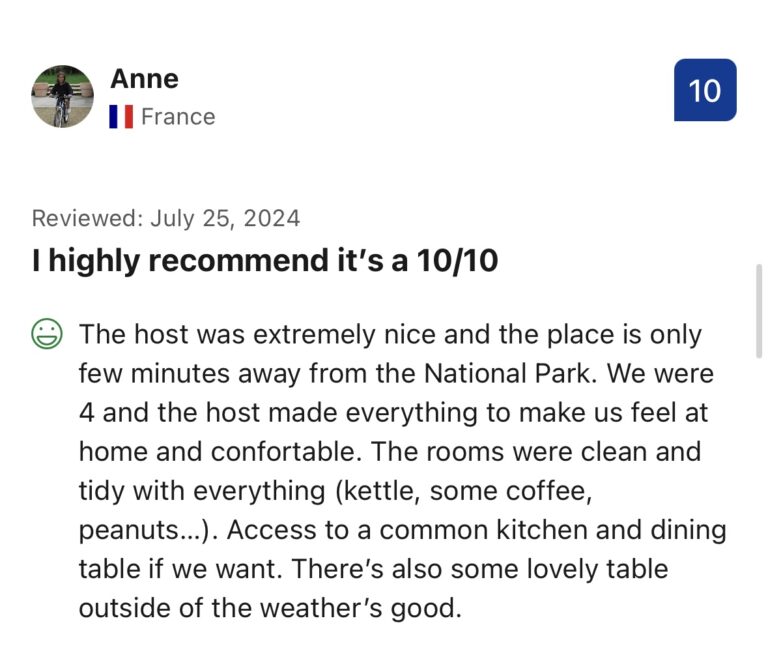The image size is (768, 655).
Task: Click the blue score badge showing 10
Action: [705, 90]
